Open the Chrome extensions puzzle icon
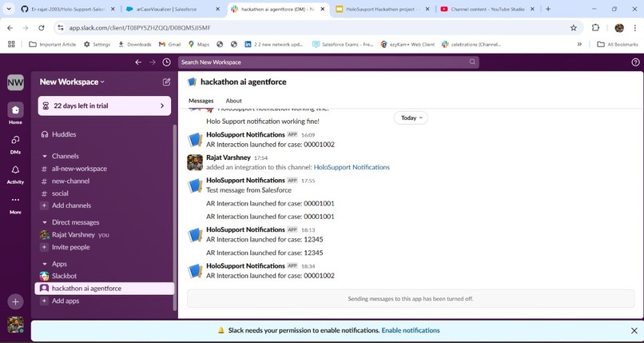 point(595,28)
